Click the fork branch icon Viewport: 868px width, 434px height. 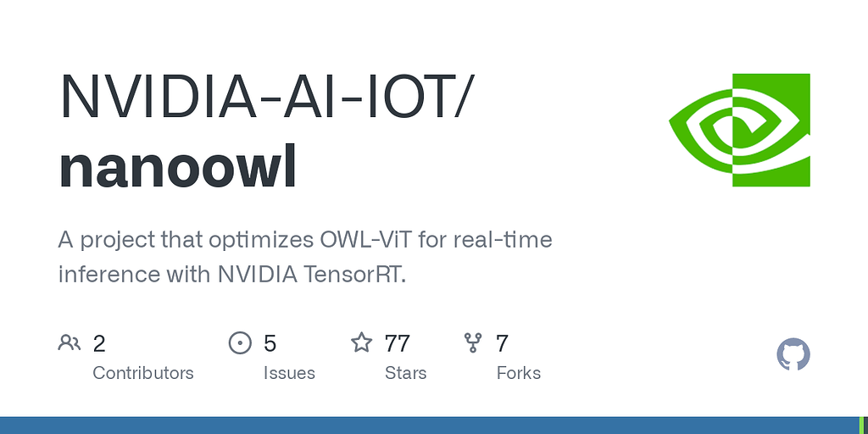473,342
